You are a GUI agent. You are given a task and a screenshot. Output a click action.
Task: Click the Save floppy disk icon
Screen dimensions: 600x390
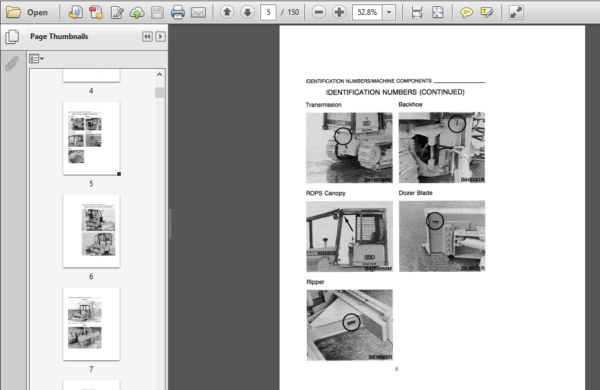pyautogui.click(x=157, y=13)
